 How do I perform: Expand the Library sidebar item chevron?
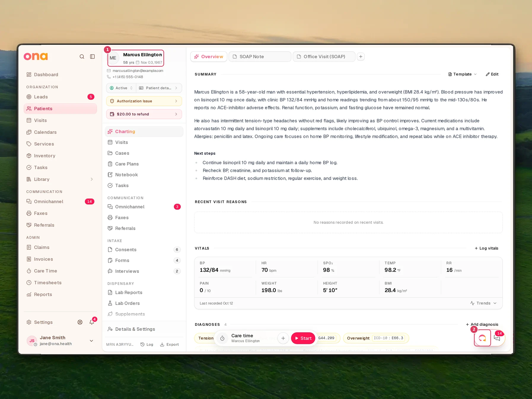tap(92, 179)
